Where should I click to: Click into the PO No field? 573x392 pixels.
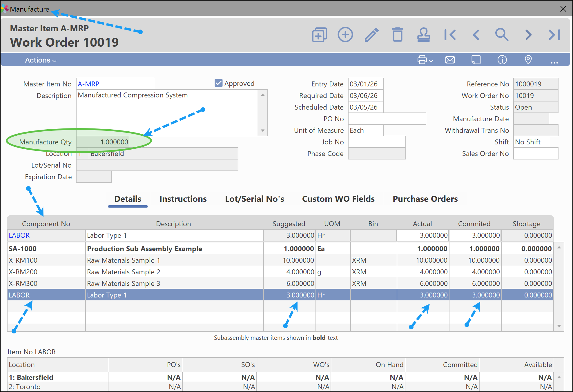click(387, 119)
